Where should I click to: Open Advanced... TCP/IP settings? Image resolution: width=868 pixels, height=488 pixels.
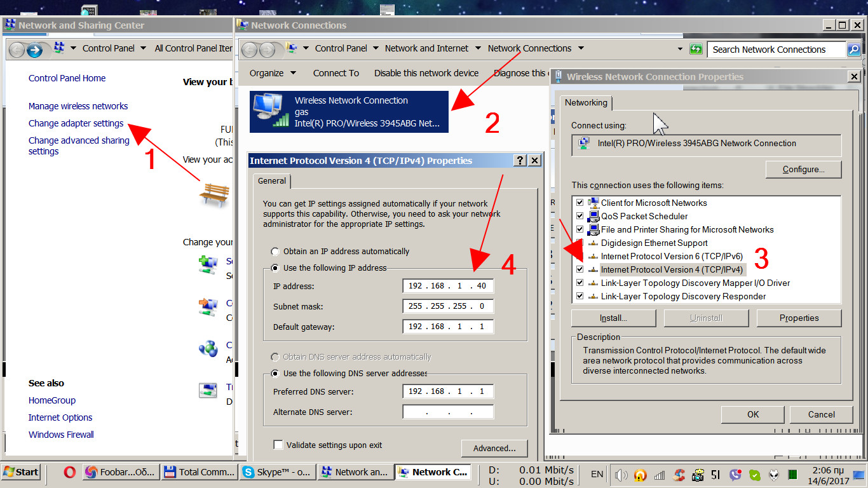(x=494, y=448)
